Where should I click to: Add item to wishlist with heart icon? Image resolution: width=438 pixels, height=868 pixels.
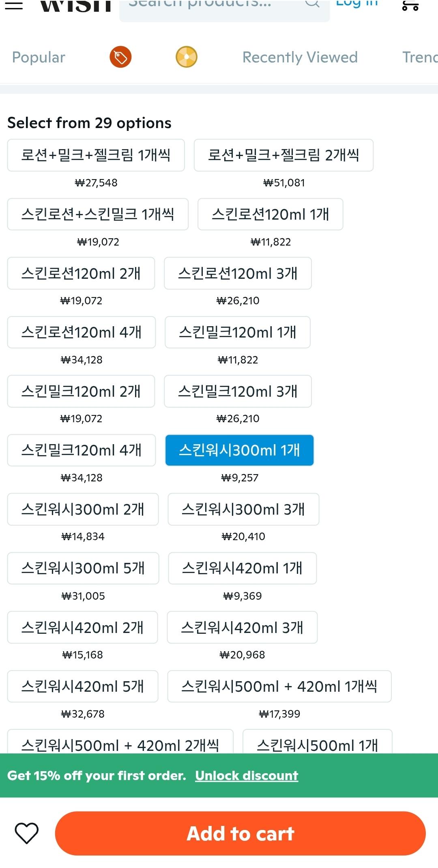27,833
